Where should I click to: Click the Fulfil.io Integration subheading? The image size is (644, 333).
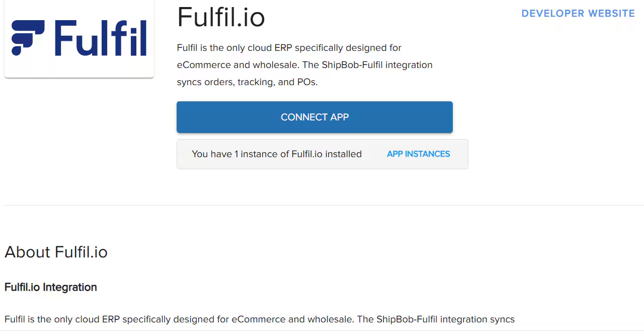50,287
